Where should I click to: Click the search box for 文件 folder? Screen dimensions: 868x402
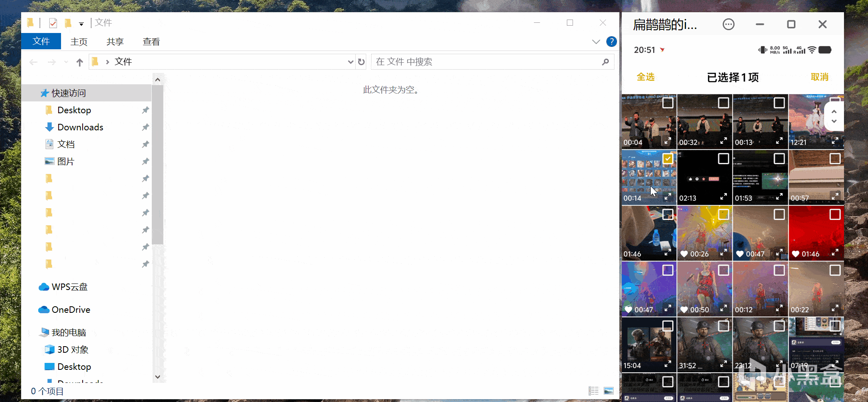[492, 62]
